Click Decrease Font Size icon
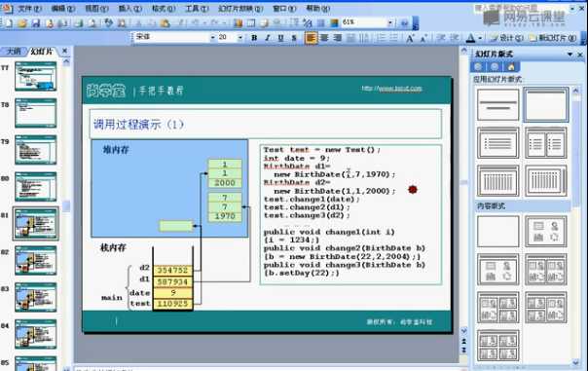The width and height of the screenshot is (588, 371). pyautogui.click(x=423, y=38)
